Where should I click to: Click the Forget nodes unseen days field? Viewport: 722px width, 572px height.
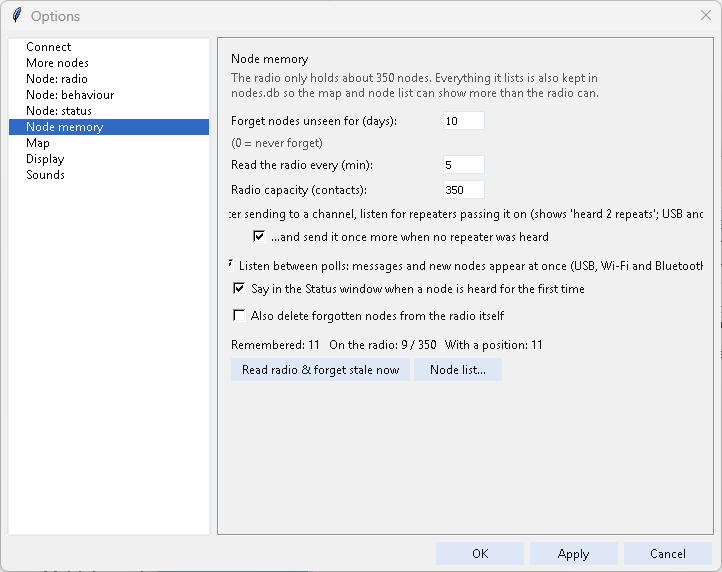tap(464, 121)
